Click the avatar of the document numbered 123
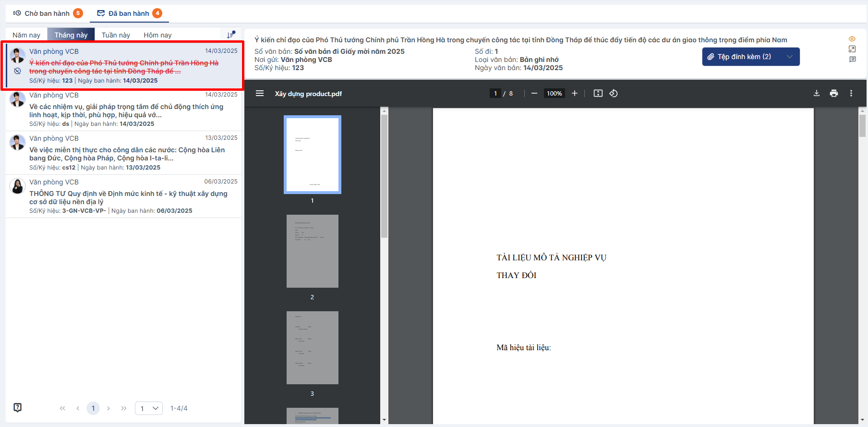The height and width of the screenshot is (427, 868). [x=18, y=55]
